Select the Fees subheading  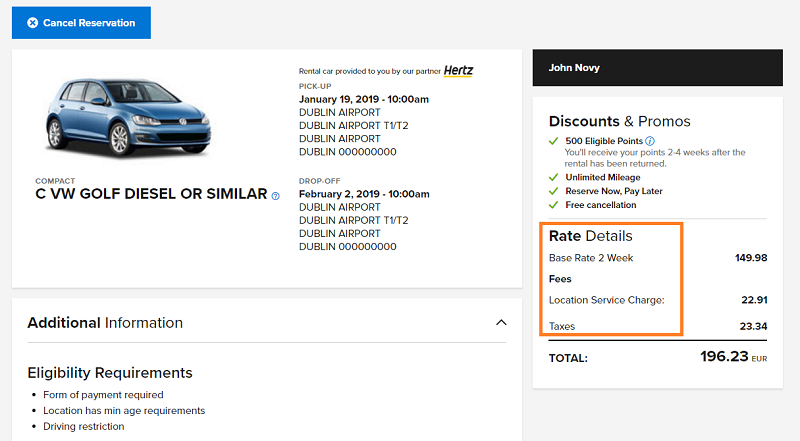pos(560,279)
